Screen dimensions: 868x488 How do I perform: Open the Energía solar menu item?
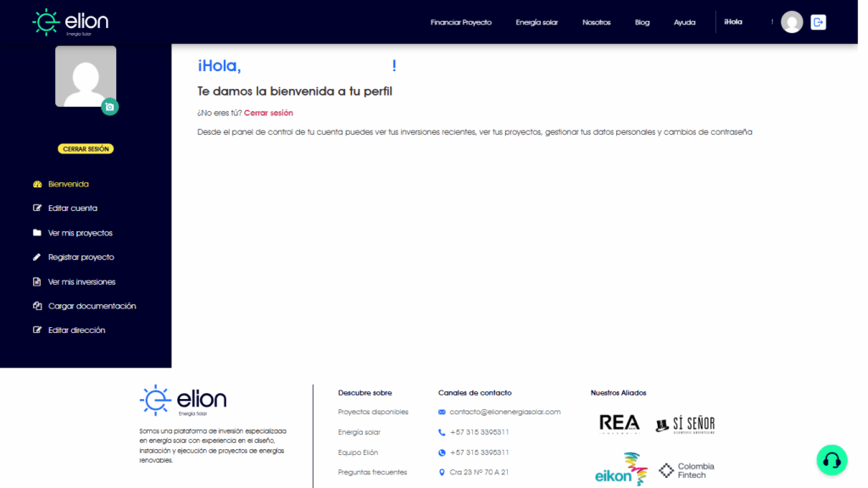pos(537,22)
